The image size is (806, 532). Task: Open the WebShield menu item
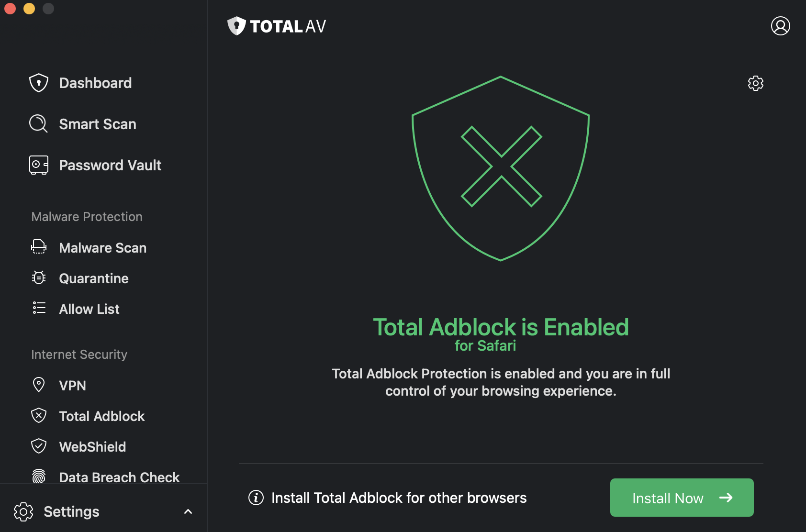point(92,446)
